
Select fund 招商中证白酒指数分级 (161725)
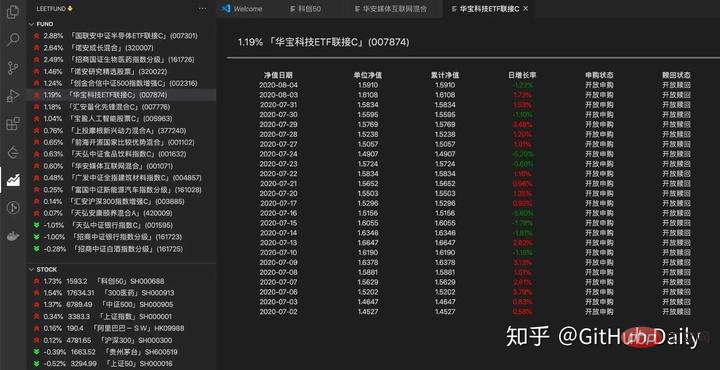tap(122, 249)
